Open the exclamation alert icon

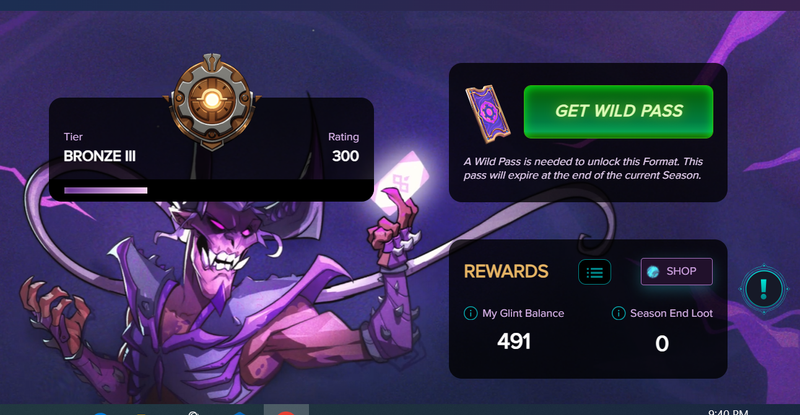[763, 288]
